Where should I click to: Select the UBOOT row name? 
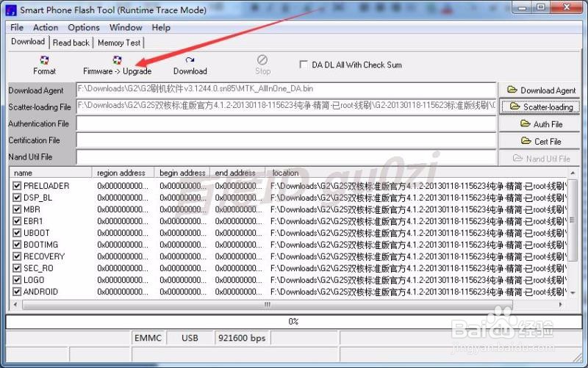click(x=36, y=233)
